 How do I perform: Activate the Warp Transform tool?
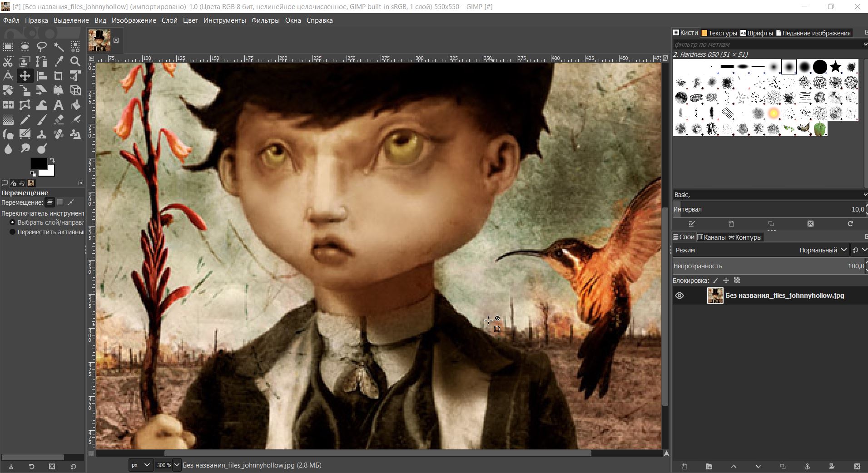click(42, 105)
